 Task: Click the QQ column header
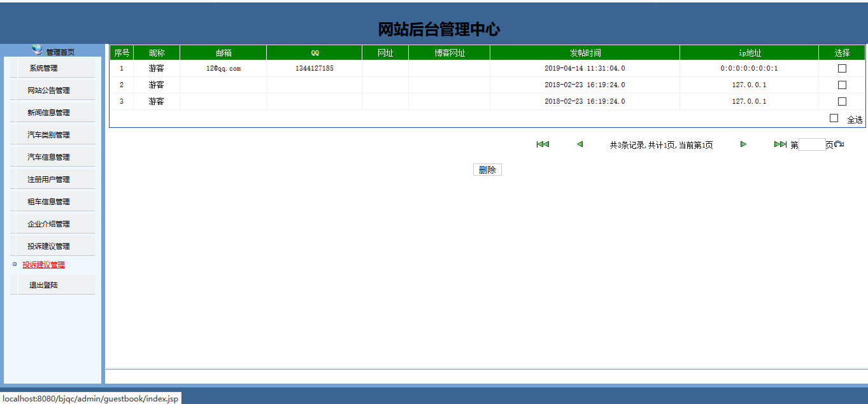tap(315, 53)
